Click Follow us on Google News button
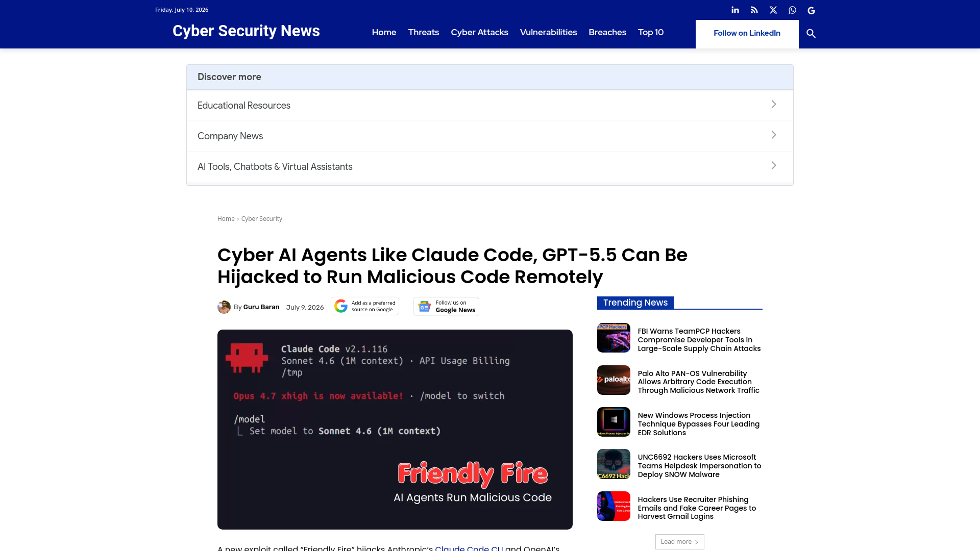The width and height of the screenshot is (980, 551). 446,307
